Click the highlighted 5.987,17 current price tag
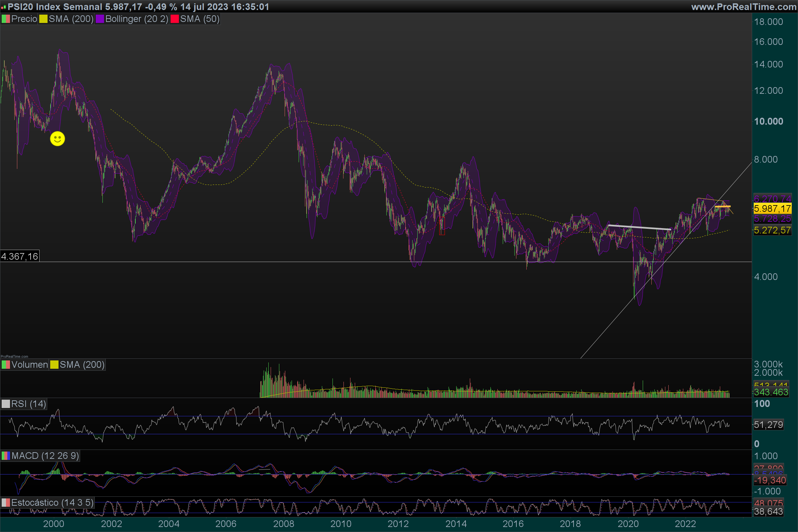 point(772,208)
